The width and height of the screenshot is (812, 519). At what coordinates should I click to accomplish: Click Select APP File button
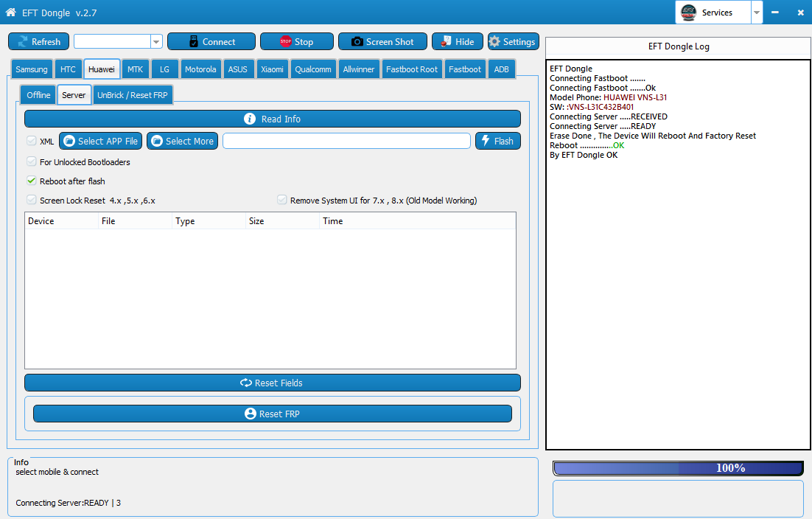100,141
